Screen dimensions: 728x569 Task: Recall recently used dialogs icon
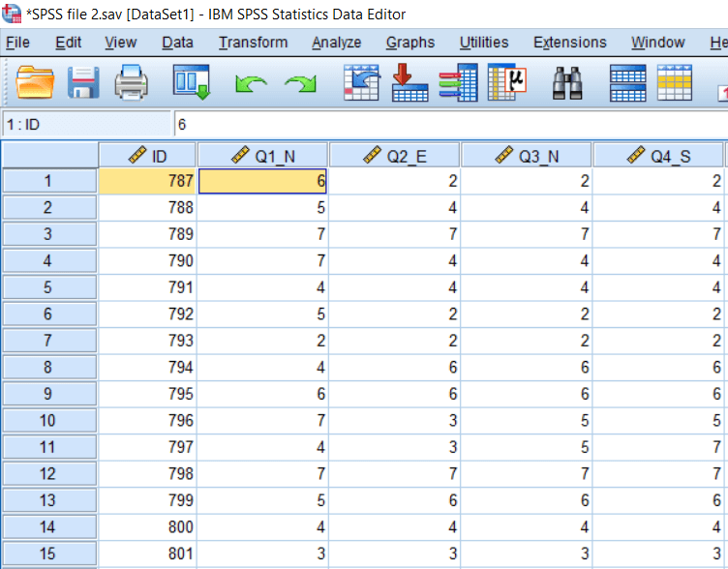point(192,82)
